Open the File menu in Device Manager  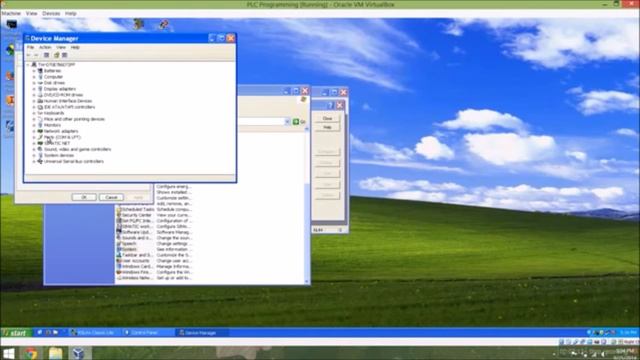coord(31,47)
